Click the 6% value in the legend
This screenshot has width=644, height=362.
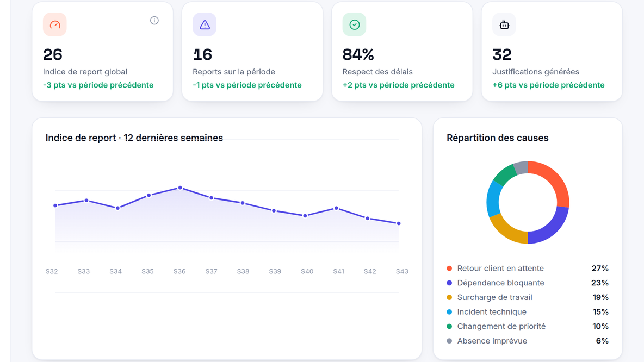pos(603,341)
